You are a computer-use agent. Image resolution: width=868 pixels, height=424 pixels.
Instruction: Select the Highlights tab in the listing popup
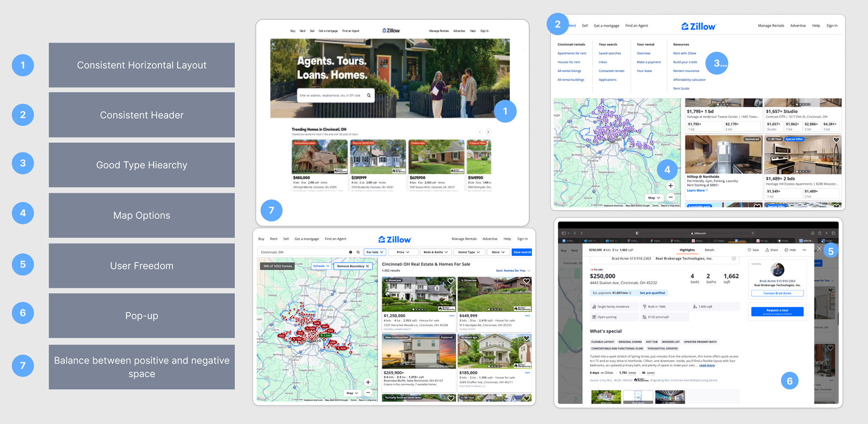(x=687, y=250)
